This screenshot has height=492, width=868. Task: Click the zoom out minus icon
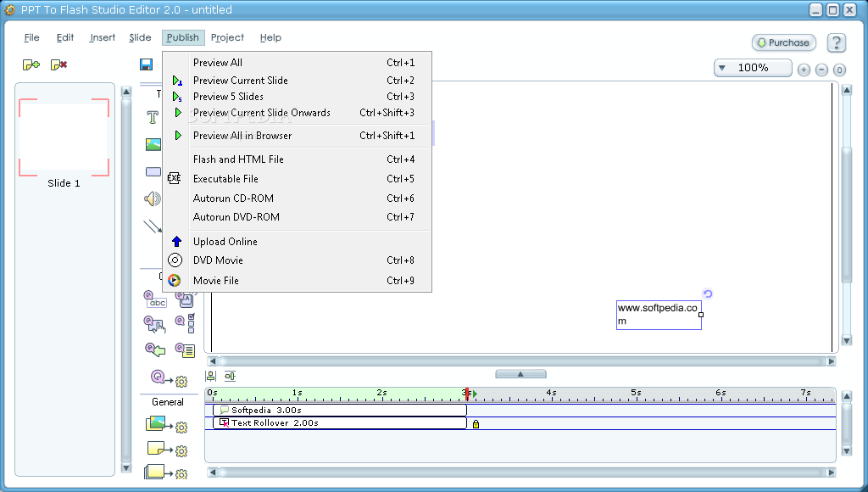point(821,70)
